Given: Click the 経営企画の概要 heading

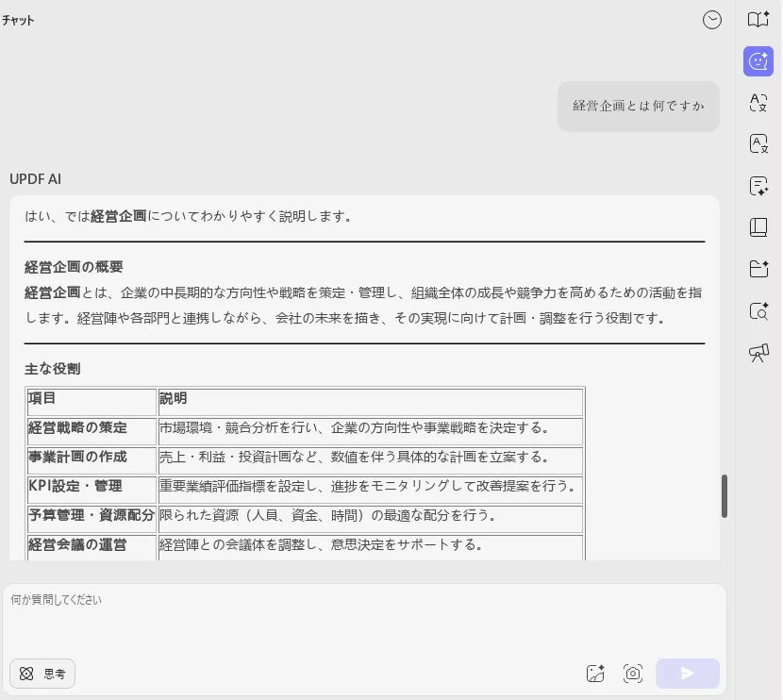Looking at the screenshot, I should pyautogui.click(x=74, y=267).
